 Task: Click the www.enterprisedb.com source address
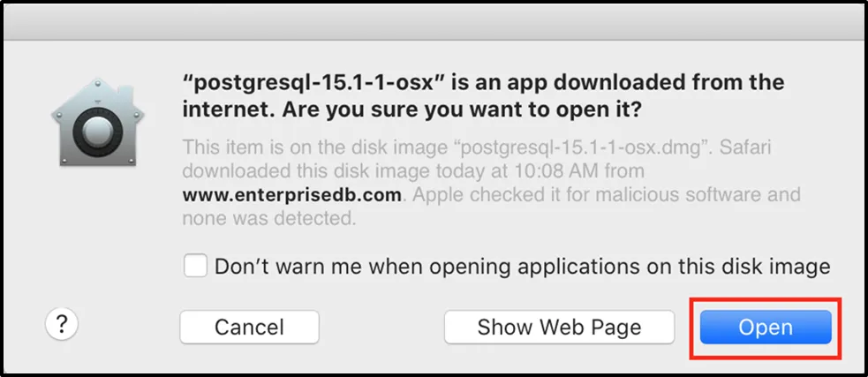[x=291, y=194]
